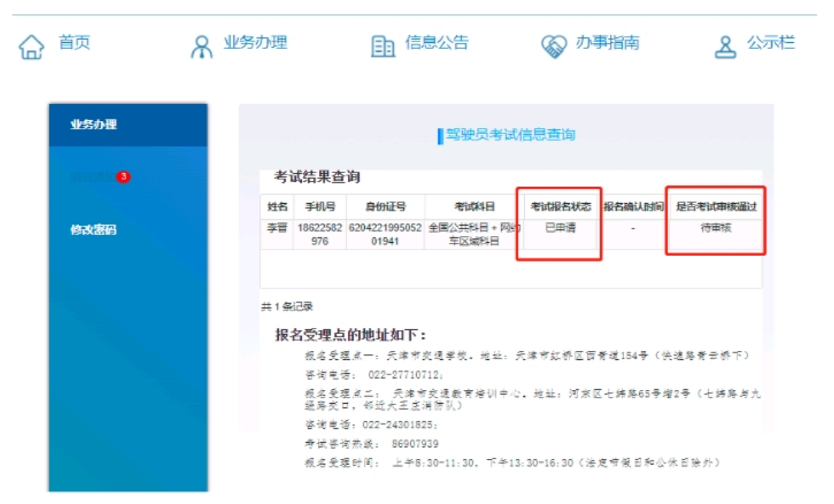The width and height of the screenshot is (834, 504).
Task: Click the red notification badge showing 3
Action: click(123, 177)
